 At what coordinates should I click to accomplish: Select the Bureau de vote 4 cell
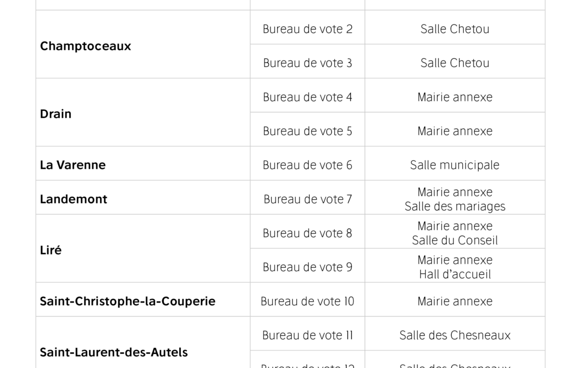(x=308, y=97)
